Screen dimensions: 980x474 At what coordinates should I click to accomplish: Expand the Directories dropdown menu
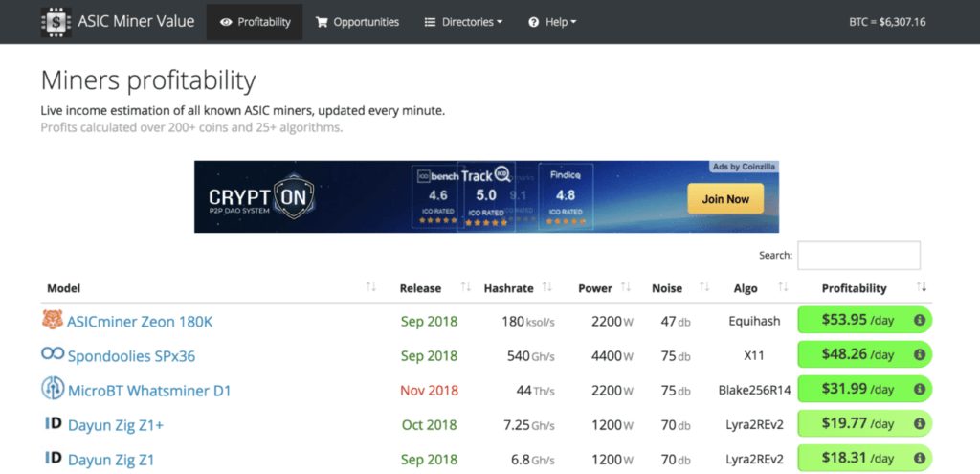[463, 22]
